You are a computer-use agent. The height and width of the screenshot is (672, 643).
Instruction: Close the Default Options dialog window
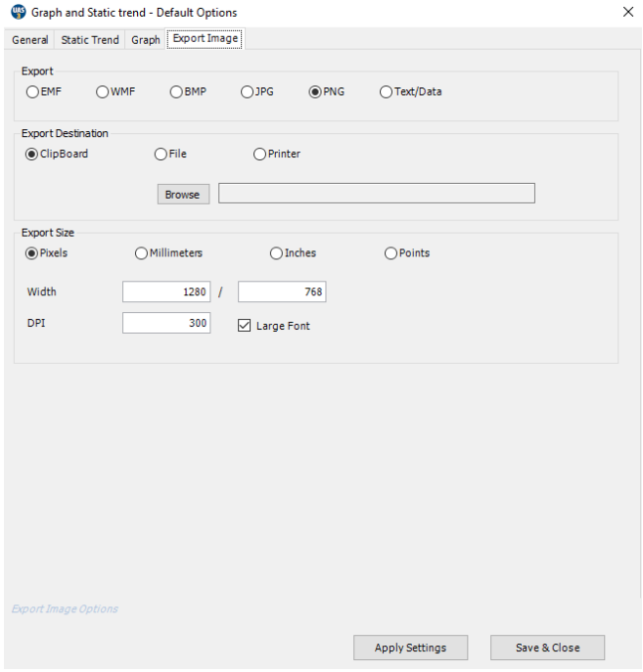627,13
